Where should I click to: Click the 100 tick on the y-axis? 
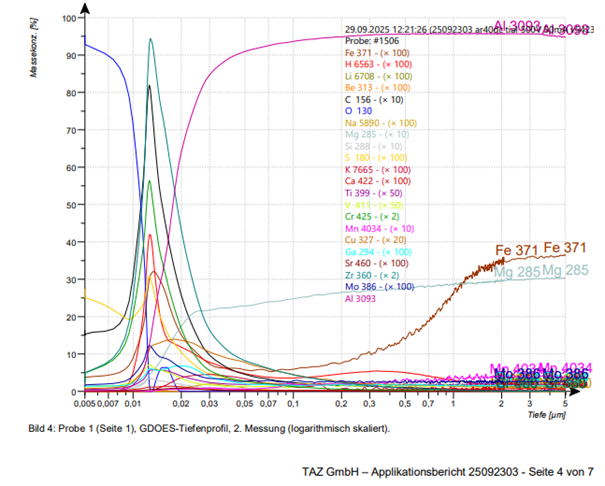coord(69,19)
